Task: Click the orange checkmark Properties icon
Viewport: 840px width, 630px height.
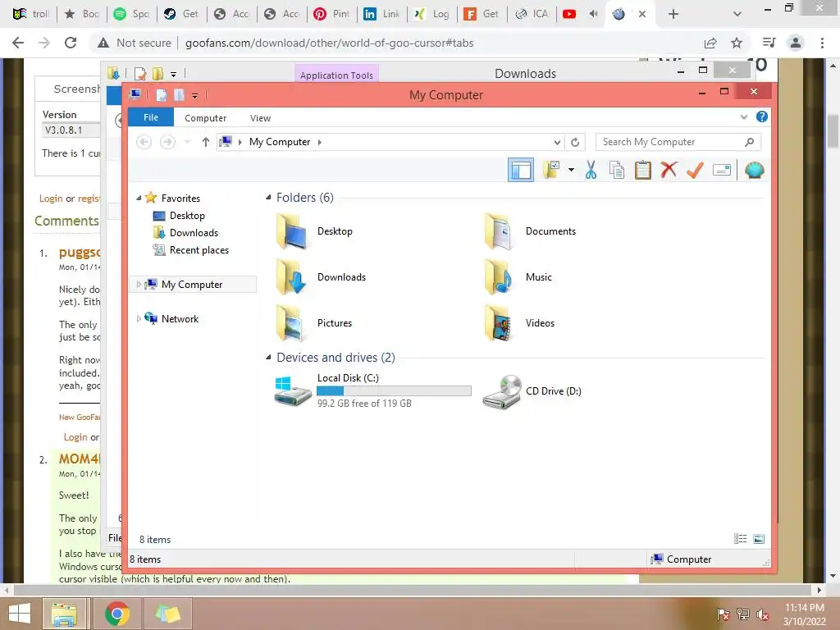Action: click(695, 171)
